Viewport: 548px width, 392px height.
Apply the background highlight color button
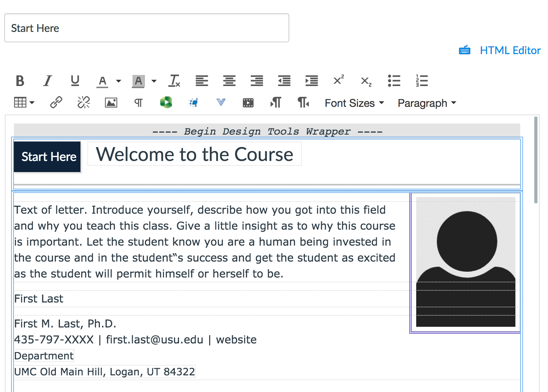click(138, 81)
